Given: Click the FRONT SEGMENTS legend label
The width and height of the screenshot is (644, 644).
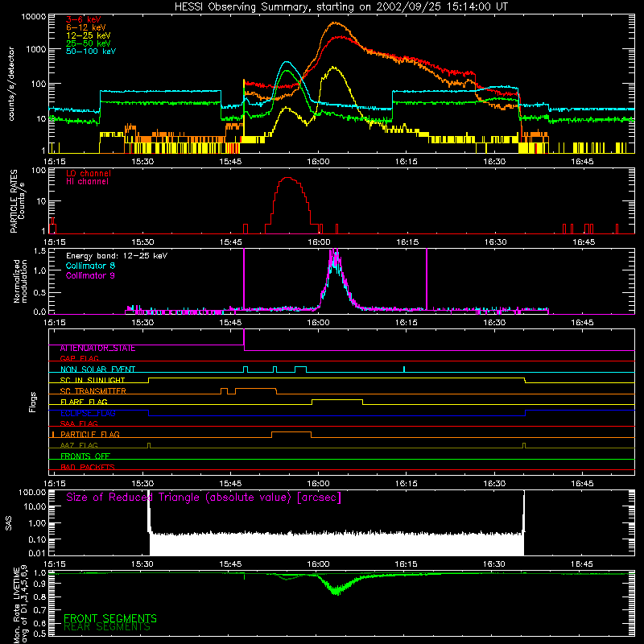Looking at the screenshot, I should click(x=110, y=618).
